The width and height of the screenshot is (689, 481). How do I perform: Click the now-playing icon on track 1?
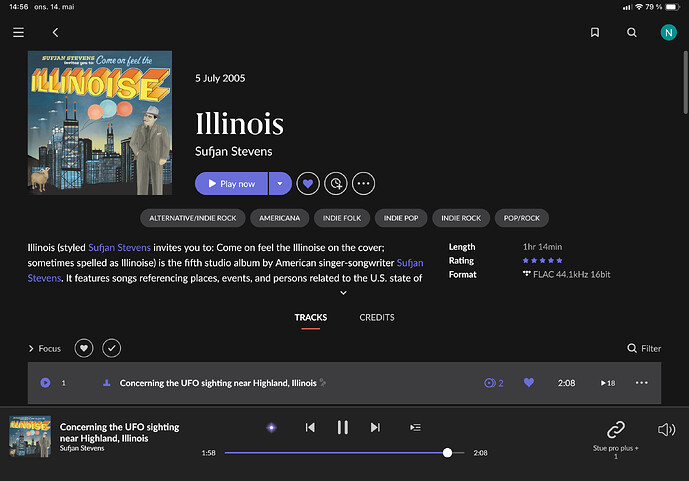click(45, 383)
